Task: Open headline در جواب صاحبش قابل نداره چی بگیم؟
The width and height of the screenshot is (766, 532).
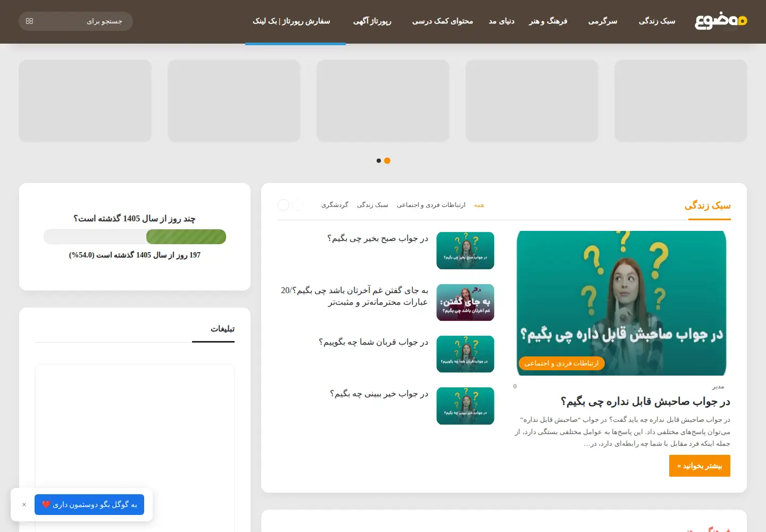Action: point(645,401)
